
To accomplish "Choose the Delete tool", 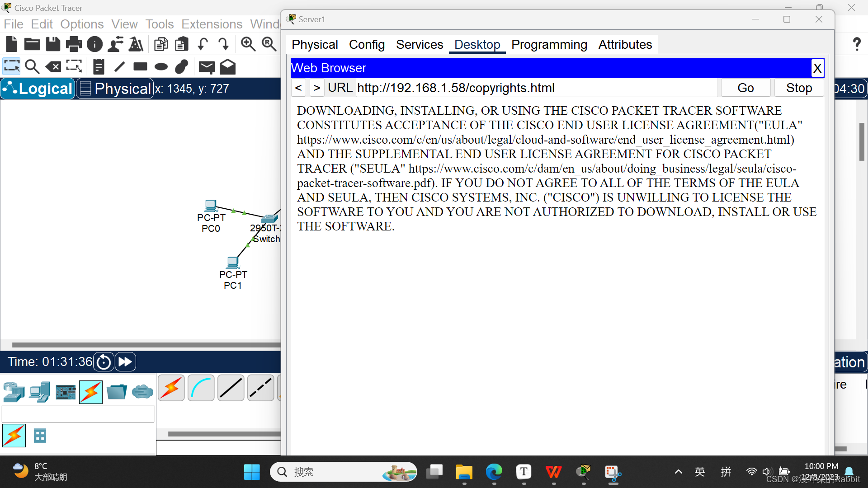I will coord(53,66).
